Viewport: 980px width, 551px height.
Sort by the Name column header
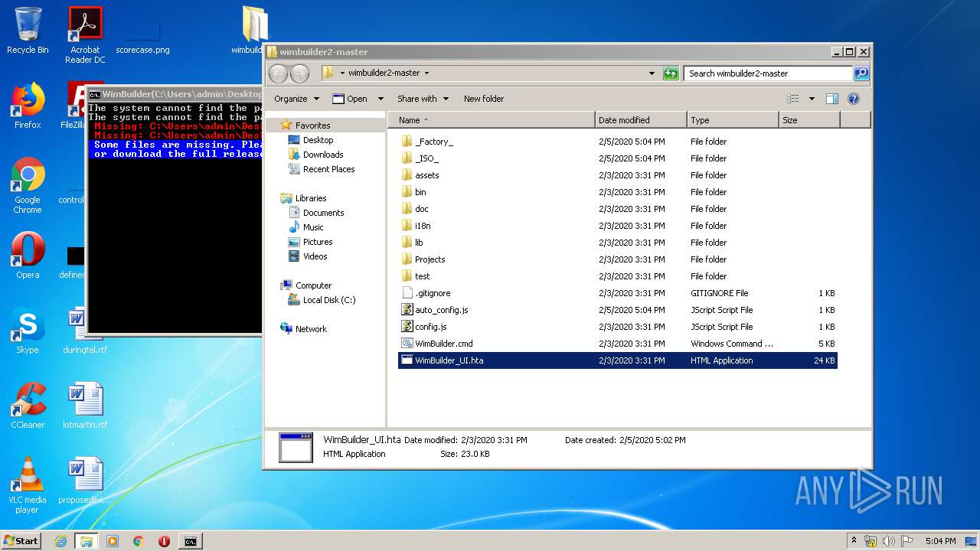click(490, 120)
